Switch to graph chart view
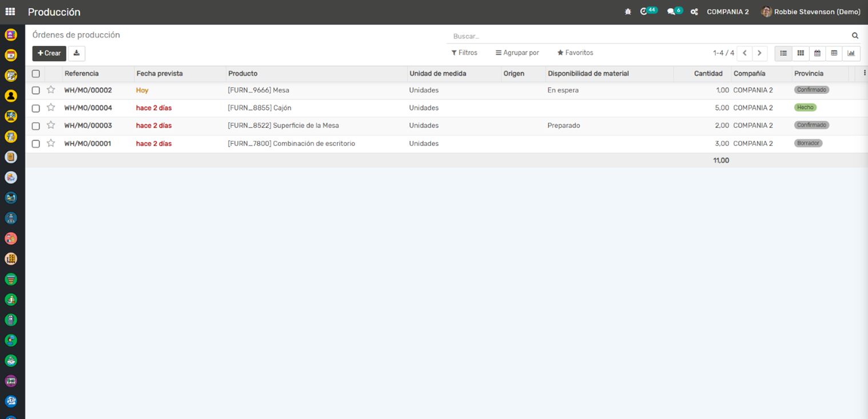Viewport: 868px width, 419px height. 851,53
